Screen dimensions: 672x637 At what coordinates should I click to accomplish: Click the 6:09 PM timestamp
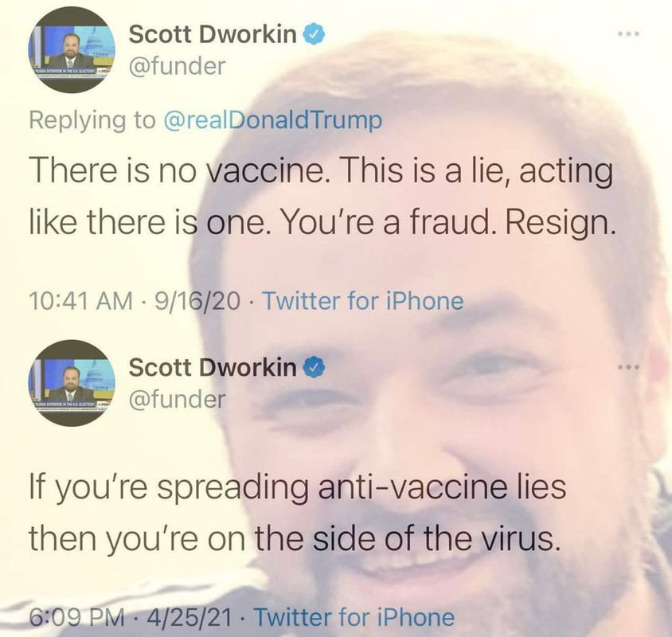(76, 617)
